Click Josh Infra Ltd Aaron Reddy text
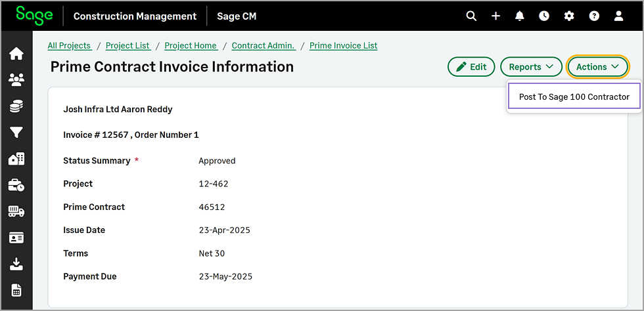This screenshot has height=311, width=644. pos(118,110)
